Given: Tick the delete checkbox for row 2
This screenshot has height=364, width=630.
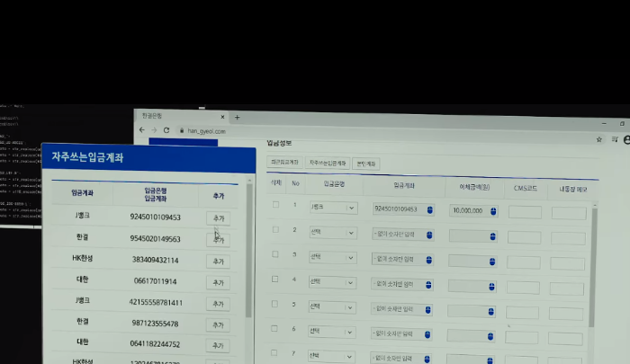Looking at the screenshot, I should [275, 229].
